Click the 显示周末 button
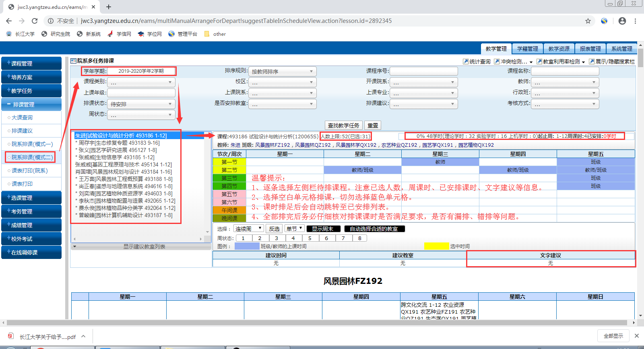Viewport: 644px width, 349px height. pyautogui.click(x=323, y=229)
